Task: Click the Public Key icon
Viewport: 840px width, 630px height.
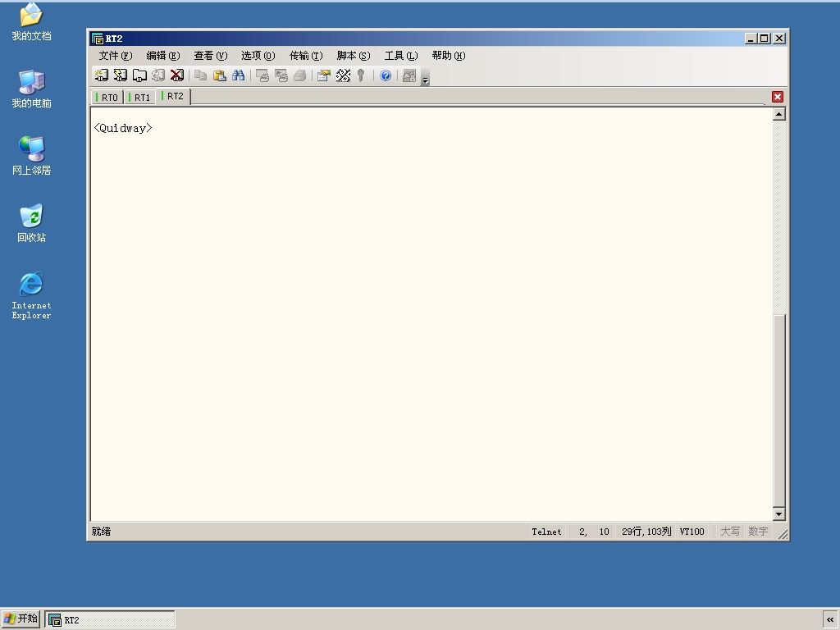Action: tap(361, 75)
